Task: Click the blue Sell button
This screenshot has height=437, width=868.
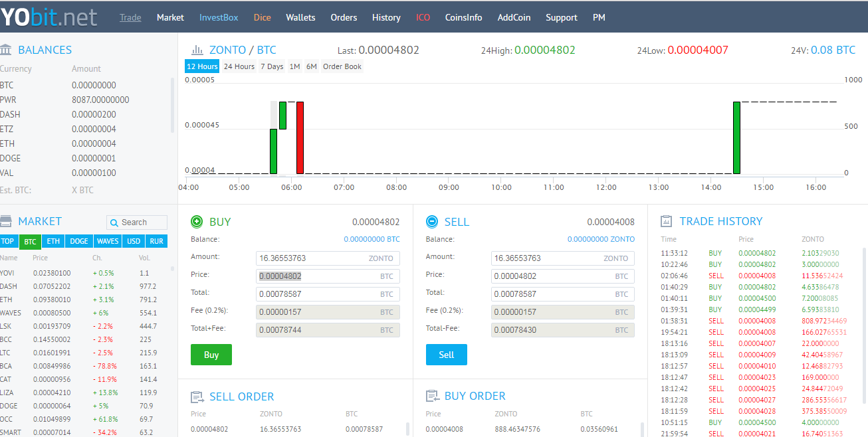Action: 447,355
